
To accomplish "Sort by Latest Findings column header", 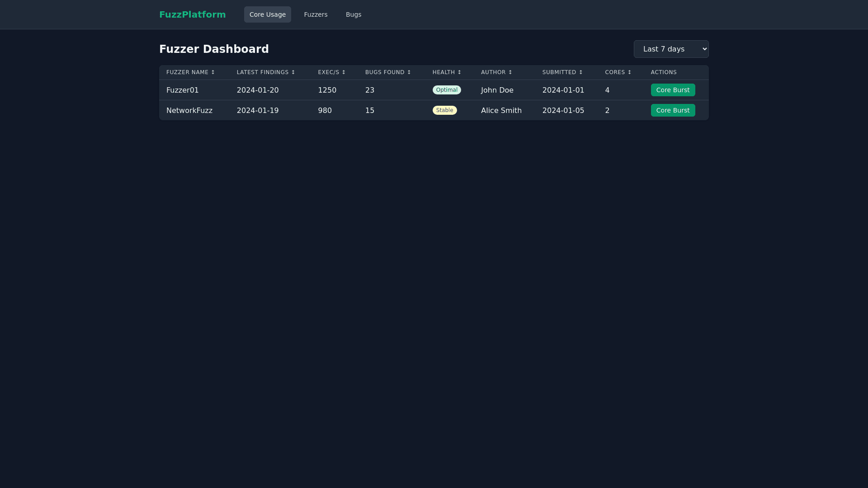I will pos(265,72).
